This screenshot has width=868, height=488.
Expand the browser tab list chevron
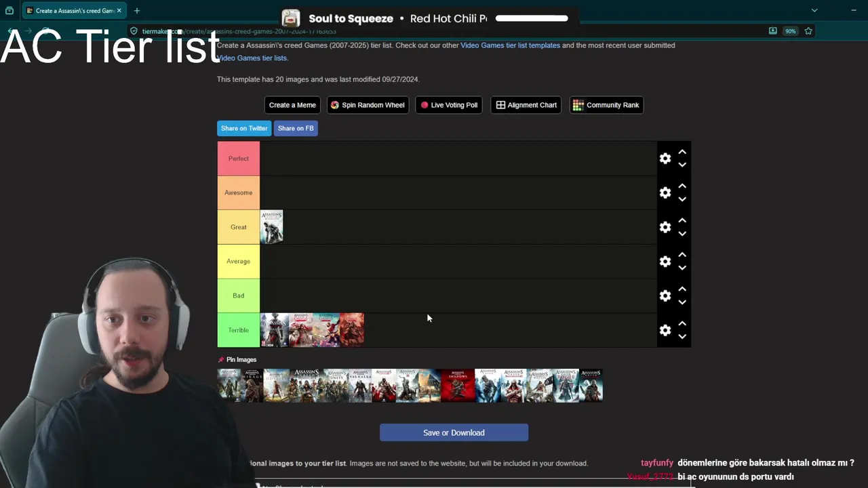[814, 11]
